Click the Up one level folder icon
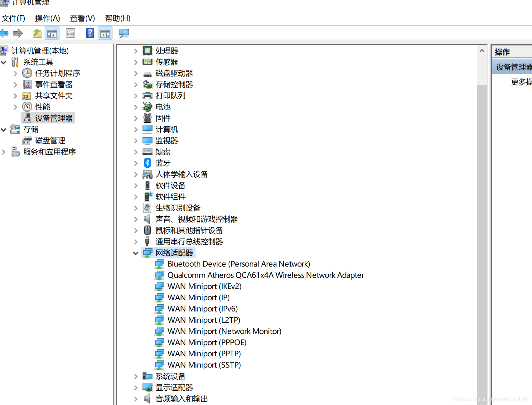 (x=37, y=33)
